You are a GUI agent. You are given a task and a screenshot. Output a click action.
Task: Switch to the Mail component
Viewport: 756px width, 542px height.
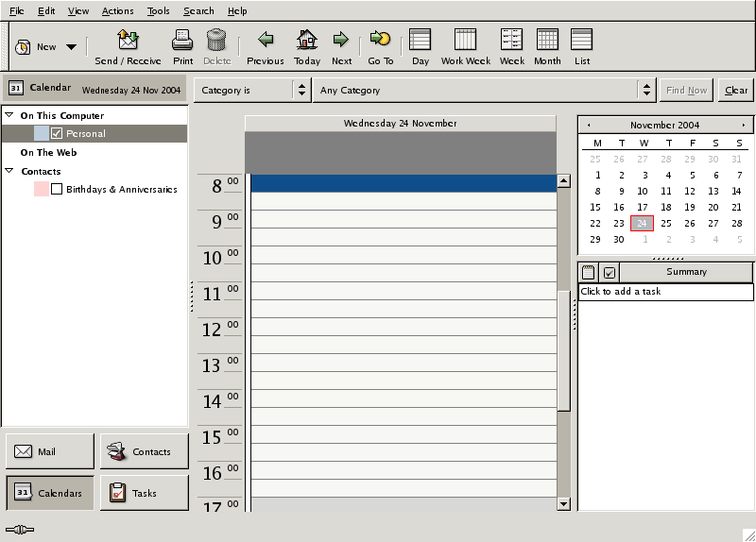tap(49, 451)
